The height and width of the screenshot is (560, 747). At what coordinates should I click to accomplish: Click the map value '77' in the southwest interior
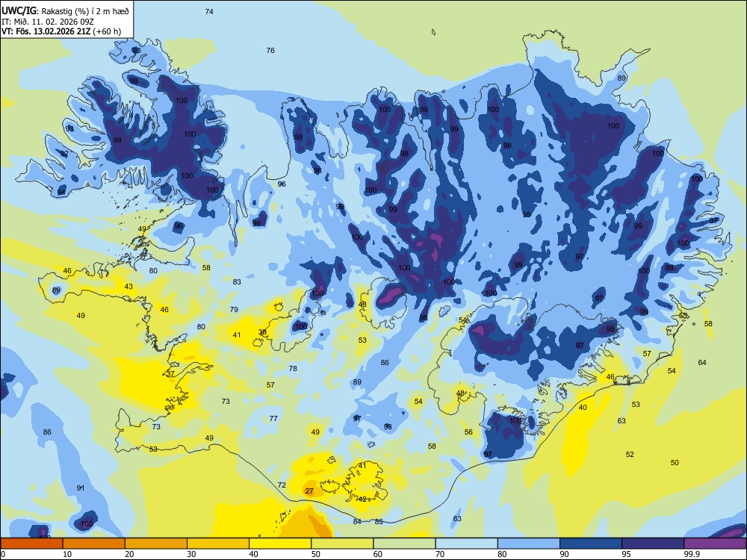tap(273, 419)
